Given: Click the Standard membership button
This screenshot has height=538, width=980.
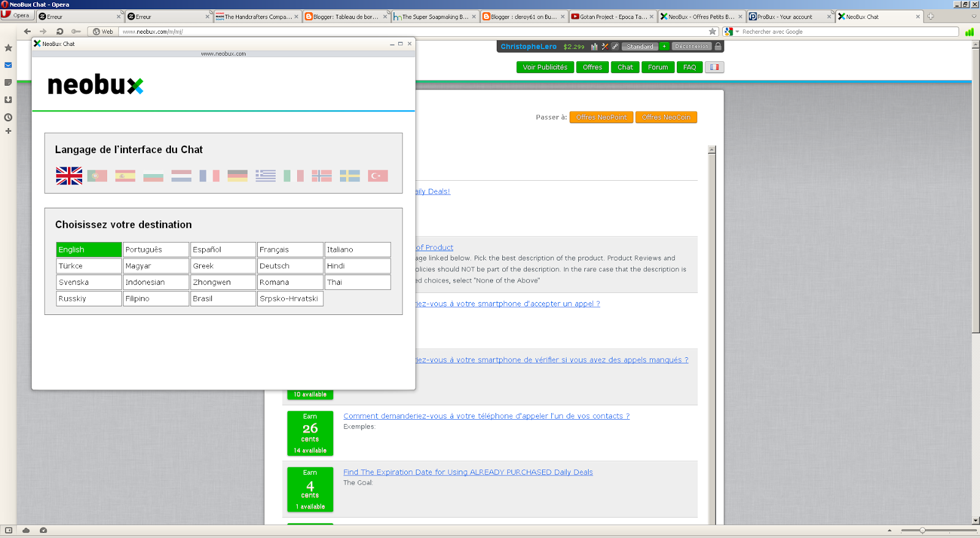Looking at the screenshot, I should click(x=639, y=47).
